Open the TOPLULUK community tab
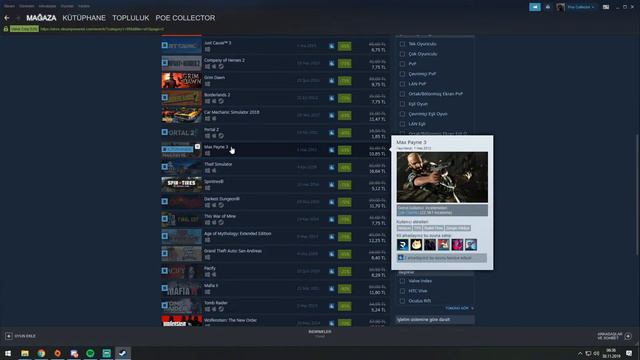Viewport: 640px width, 360px height. (131, 18)
